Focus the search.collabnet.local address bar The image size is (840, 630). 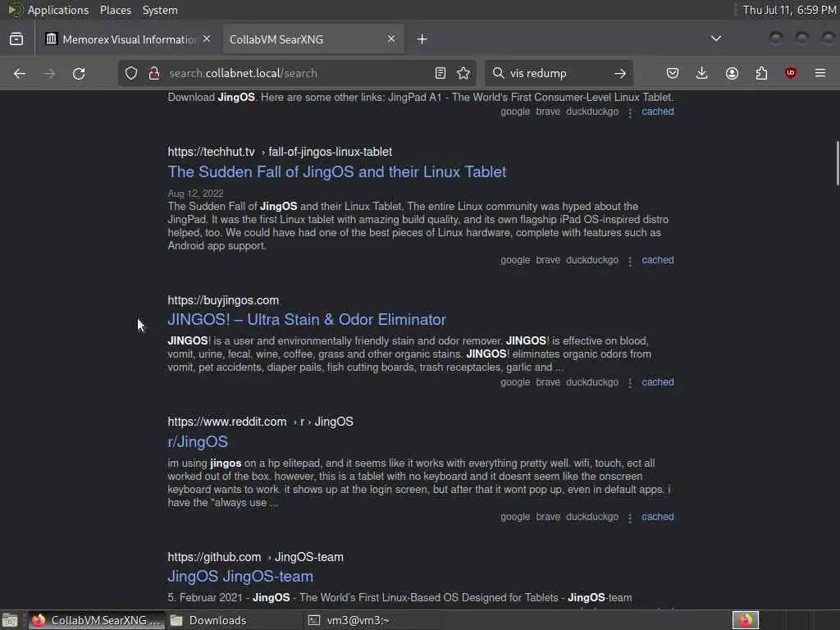(297, 73)
